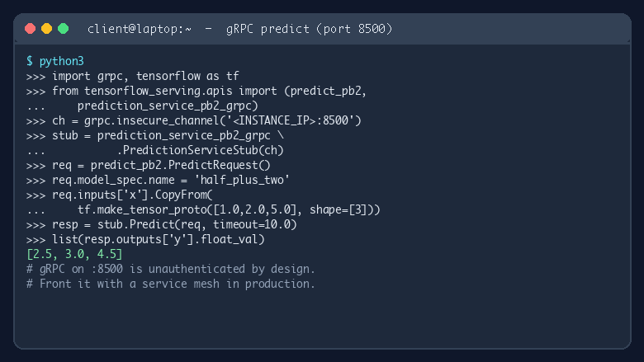Click the 'timeout=10.0' argument
Image resolution: width=644 pixels, height=362 pixels.
coord(251,224)
